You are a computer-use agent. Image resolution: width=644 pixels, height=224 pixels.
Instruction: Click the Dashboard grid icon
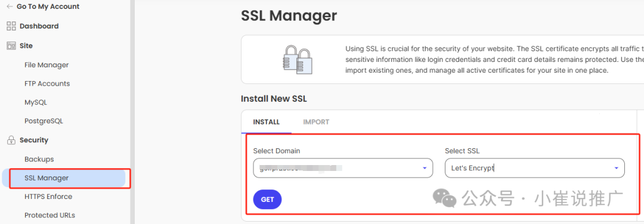click(11, 26)
